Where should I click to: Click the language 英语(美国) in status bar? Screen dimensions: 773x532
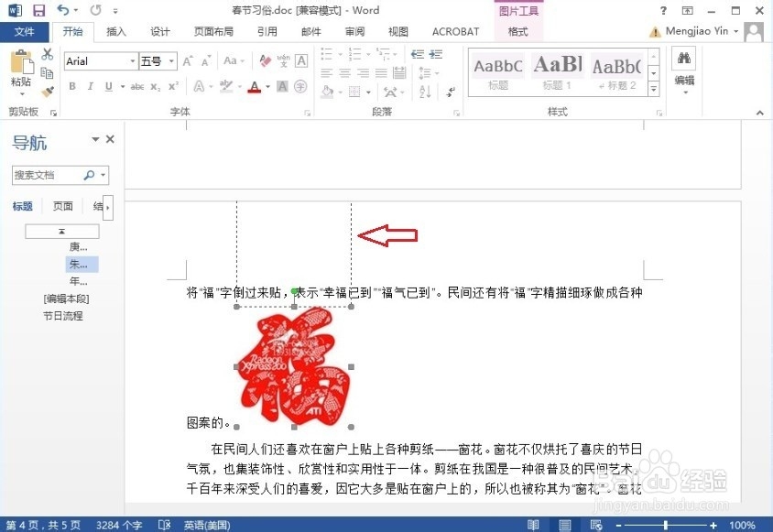point(207,525)
